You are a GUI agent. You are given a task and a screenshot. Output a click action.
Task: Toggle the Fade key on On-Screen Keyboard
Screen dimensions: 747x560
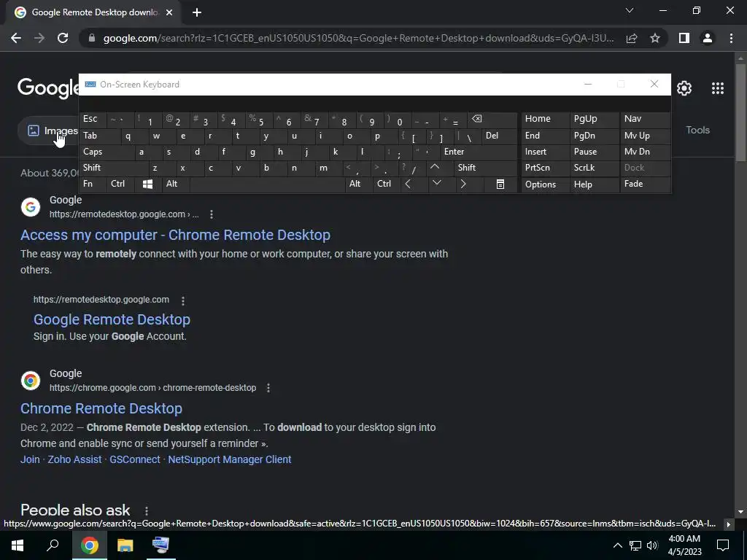click(646, 184)
